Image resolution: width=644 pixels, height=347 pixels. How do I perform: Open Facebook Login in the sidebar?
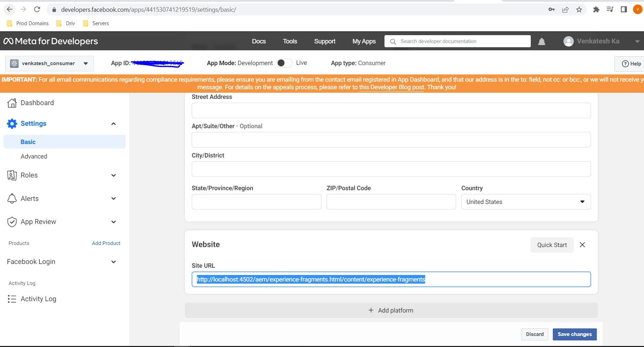[x=31, y=262]
